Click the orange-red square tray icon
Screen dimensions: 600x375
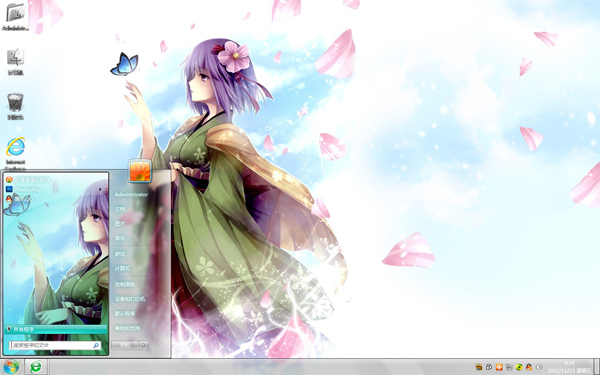pos(499,367)
